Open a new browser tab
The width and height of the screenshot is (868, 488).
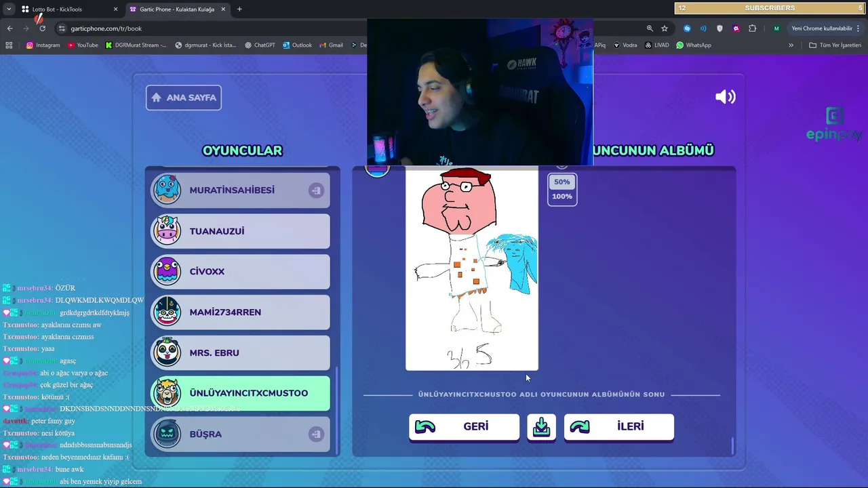click(x=239, y=9)
